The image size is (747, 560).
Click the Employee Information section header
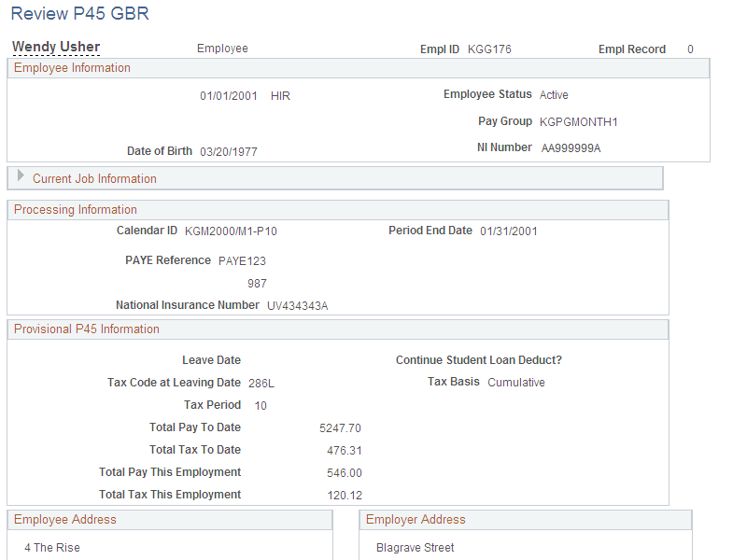click(x=72, y=67)
